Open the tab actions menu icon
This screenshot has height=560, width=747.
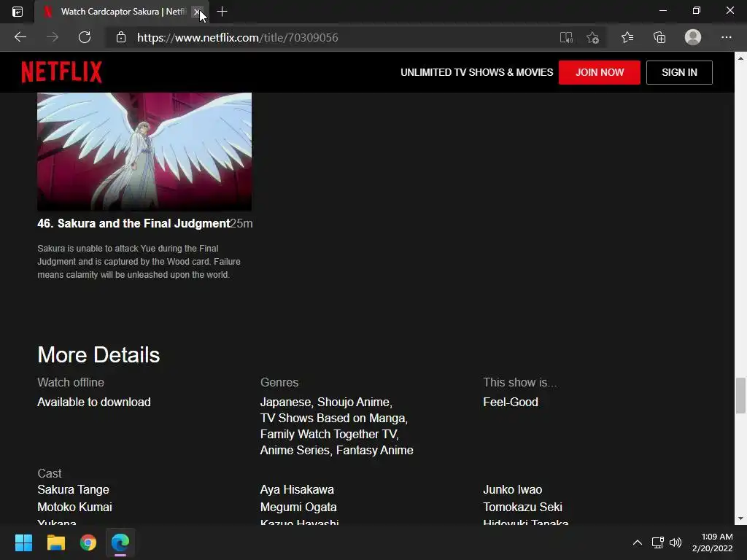18,12
